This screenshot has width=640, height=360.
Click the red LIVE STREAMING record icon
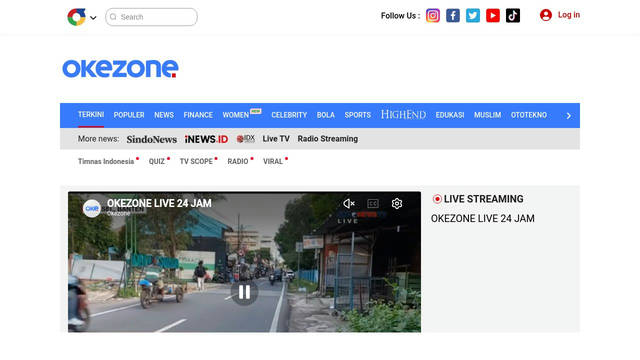tap(437, 199)
